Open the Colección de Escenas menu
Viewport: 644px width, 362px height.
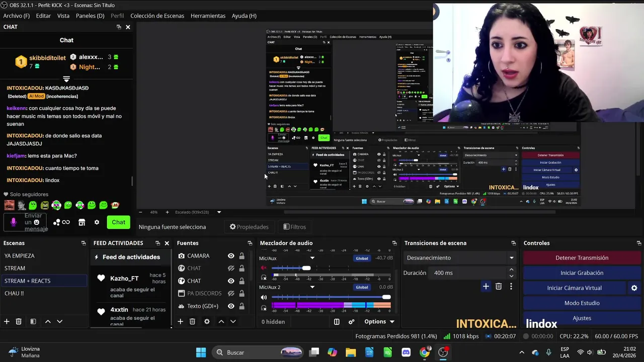(157, 16)
